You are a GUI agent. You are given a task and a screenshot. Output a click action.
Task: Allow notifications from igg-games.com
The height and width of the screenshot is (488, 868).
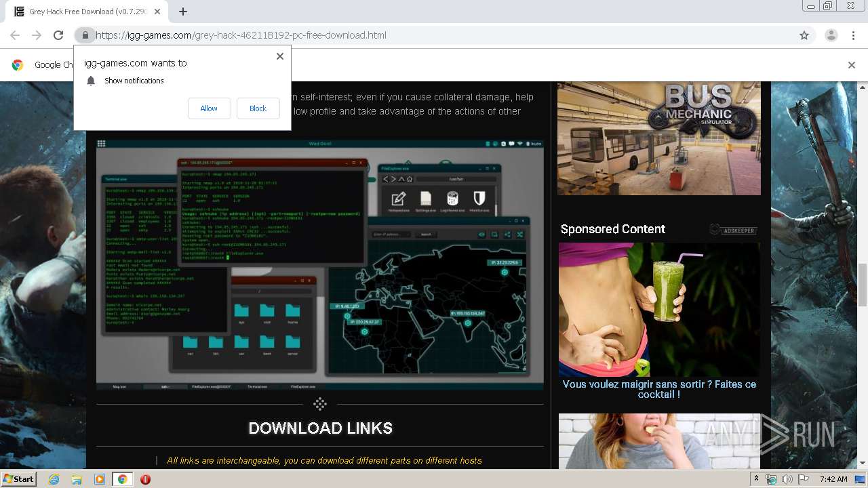point(209,108)
